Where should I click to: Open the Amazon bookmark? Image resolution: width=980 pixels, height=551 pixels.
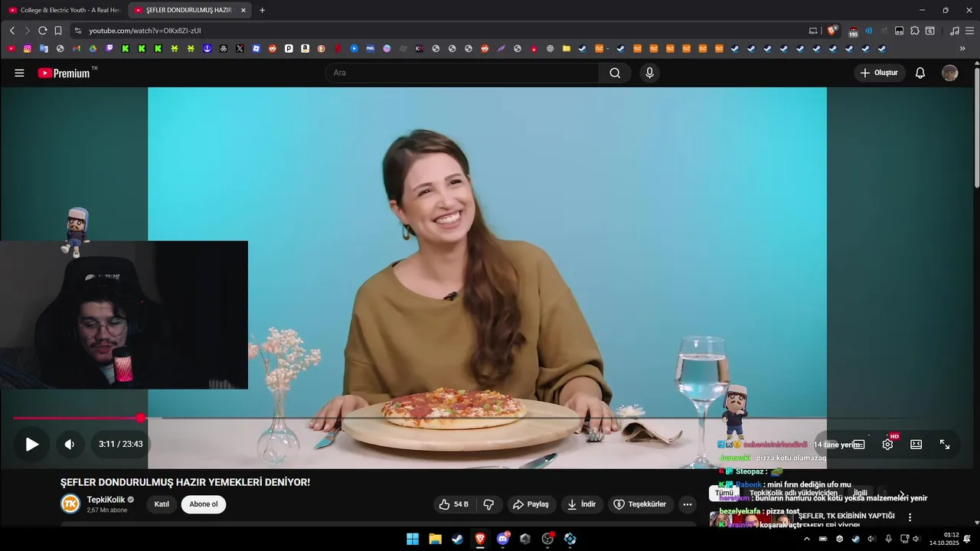(x=305, y=48)
